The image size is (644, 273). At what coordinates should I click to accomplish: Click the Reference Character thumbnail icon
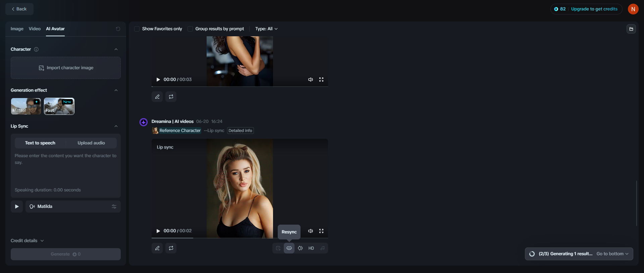155,131
